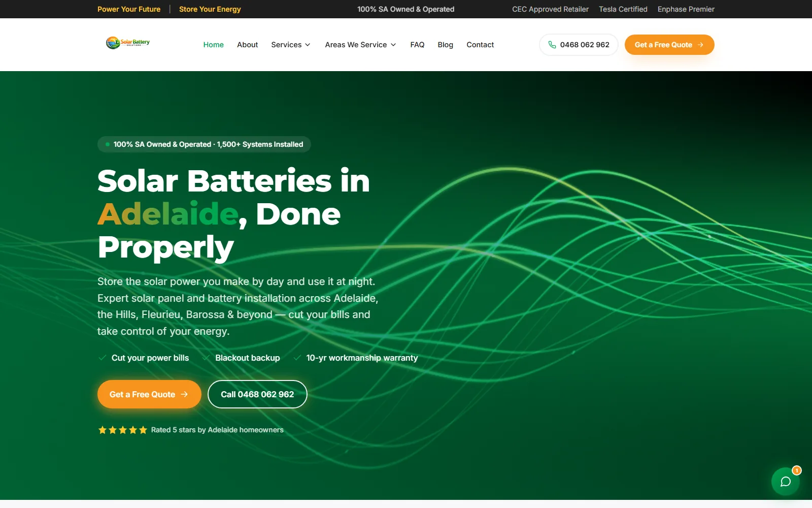The image size is (812, 508).
Task: Click the arrow icon in header Get a Free Quote
Action: [700, 45]
